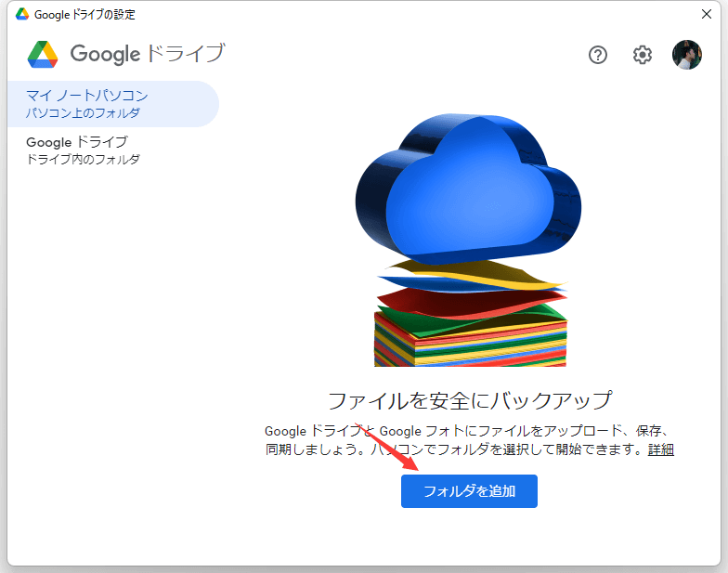
Task: Switch to the Google ドライブ sidebar tab
Action: click(113, 150)
